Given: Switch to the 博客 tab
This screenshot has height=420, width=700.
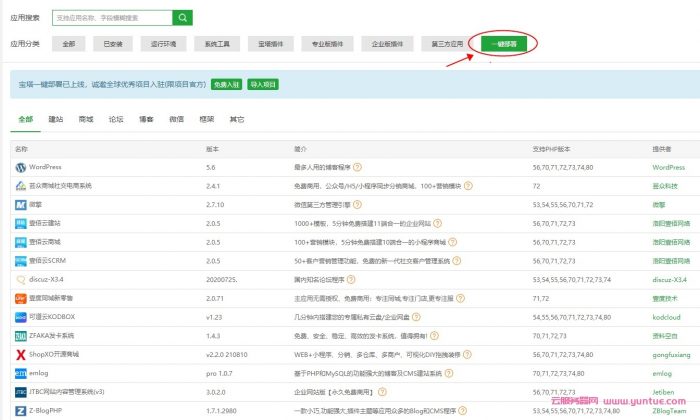Looking at the screenshot, I should pyautogui.click(x=146, y=119).
